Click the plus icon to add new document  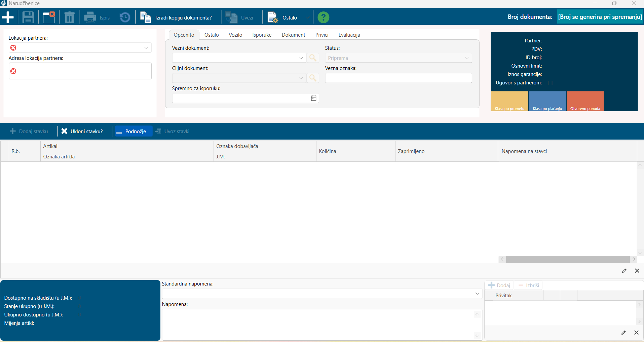tap(8, 17)
